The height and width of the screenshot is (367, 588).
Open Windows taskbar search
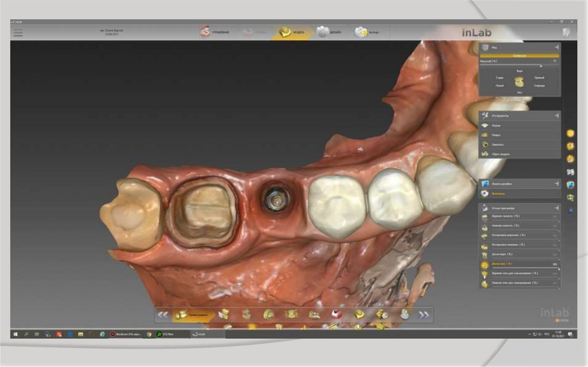point(26,334)
